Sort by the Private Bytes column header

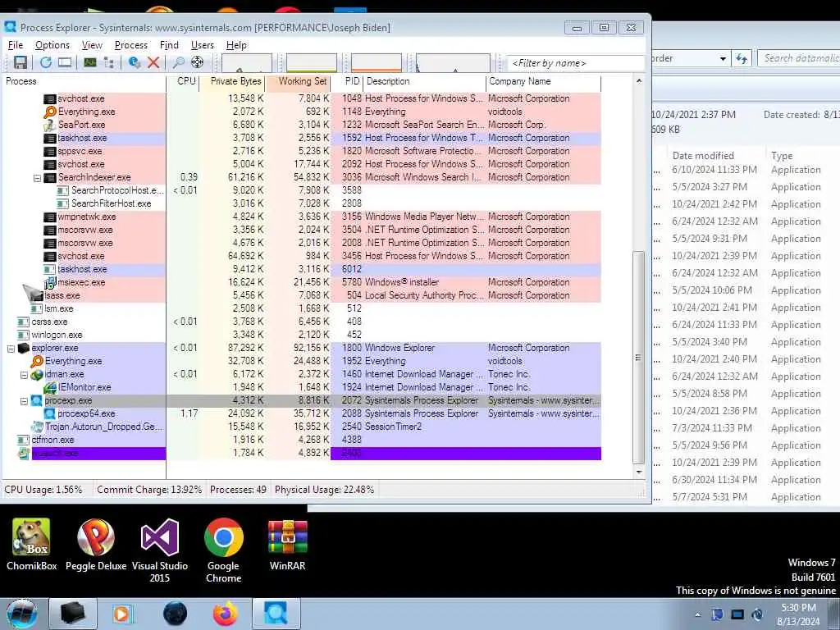232,81
